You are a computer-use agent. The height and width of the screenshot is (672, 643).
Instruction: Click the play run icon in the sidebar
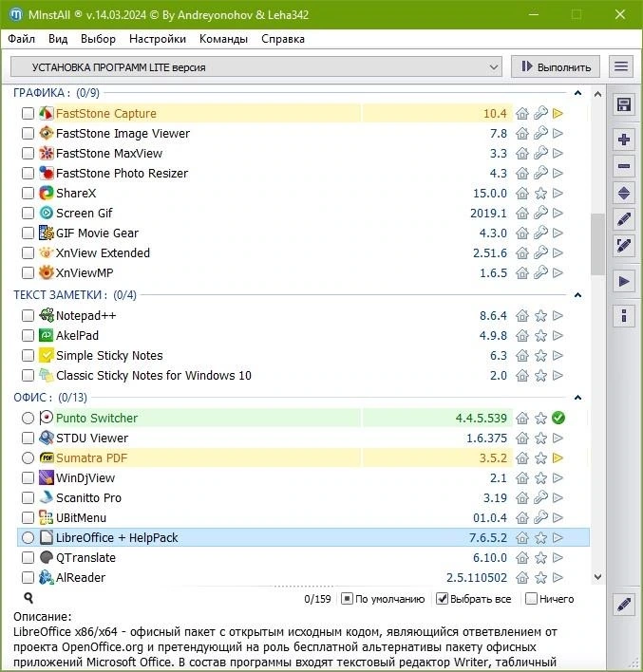click(624, 282)
